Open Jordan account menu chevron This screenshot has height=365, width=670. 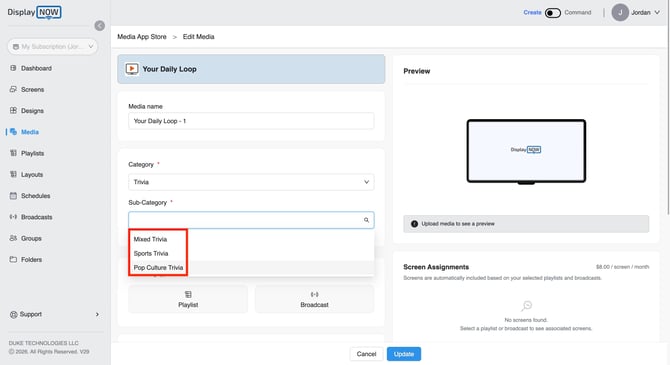point(657,12)
